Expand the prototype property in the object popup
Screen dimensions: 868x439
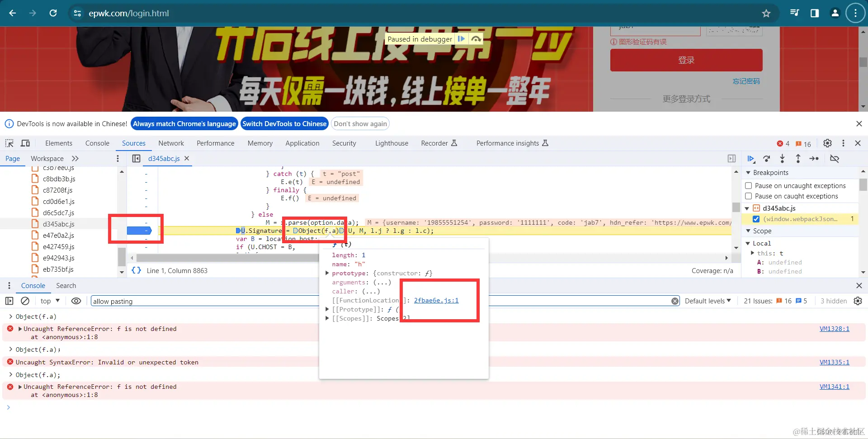pyautogui.click(x=327, y=273)
